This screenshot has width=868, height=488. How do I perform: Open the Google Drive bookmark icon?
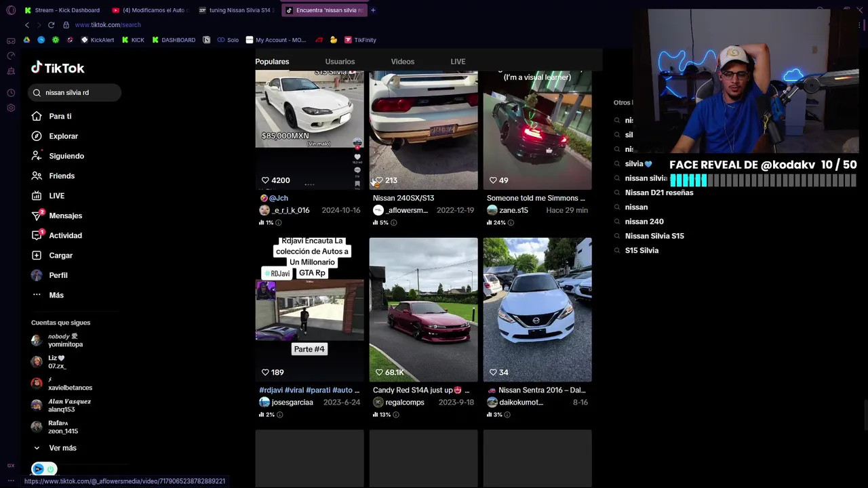[26, 40]
